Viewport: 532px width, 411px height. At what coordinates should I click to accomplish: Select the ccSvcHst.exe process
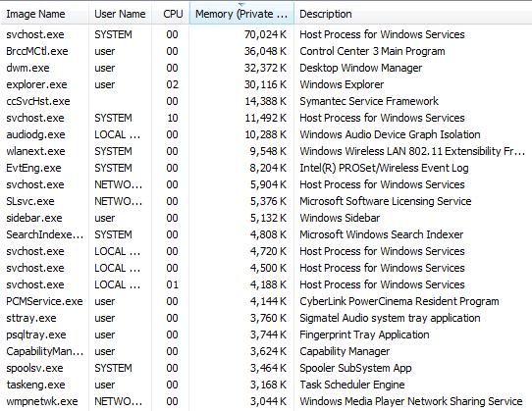266,101
